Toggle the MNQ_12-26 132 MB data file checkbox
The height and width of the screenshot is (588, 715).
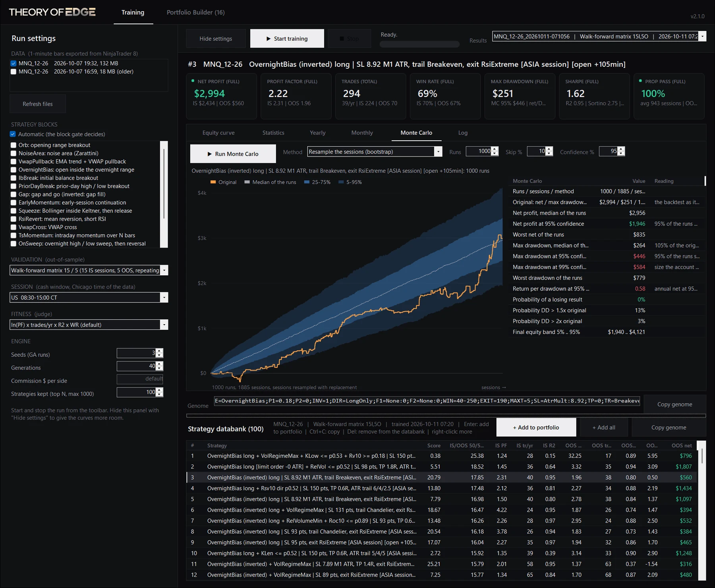[14, 63]
